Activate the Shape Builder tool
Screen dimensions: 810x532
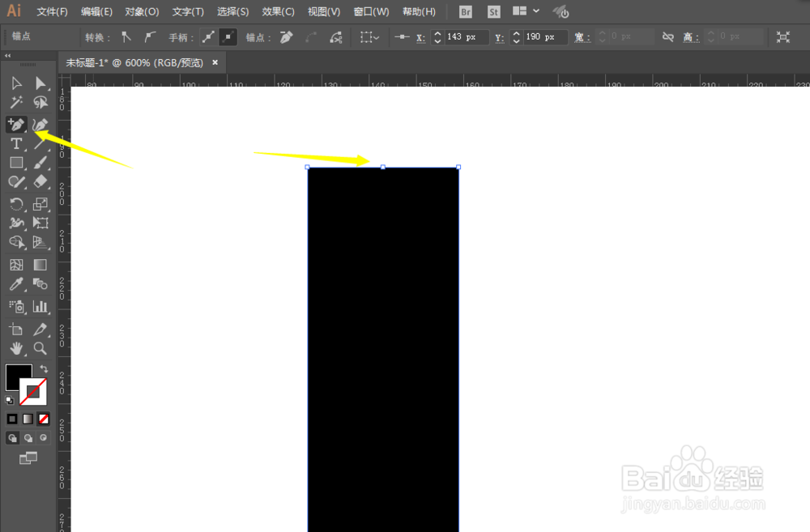pos(16,242)
